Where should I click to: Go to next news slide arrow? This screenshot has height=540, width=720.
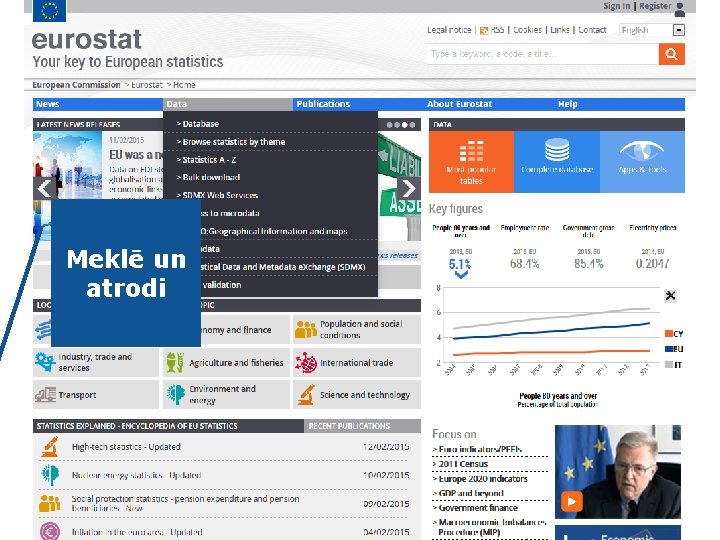409,188
